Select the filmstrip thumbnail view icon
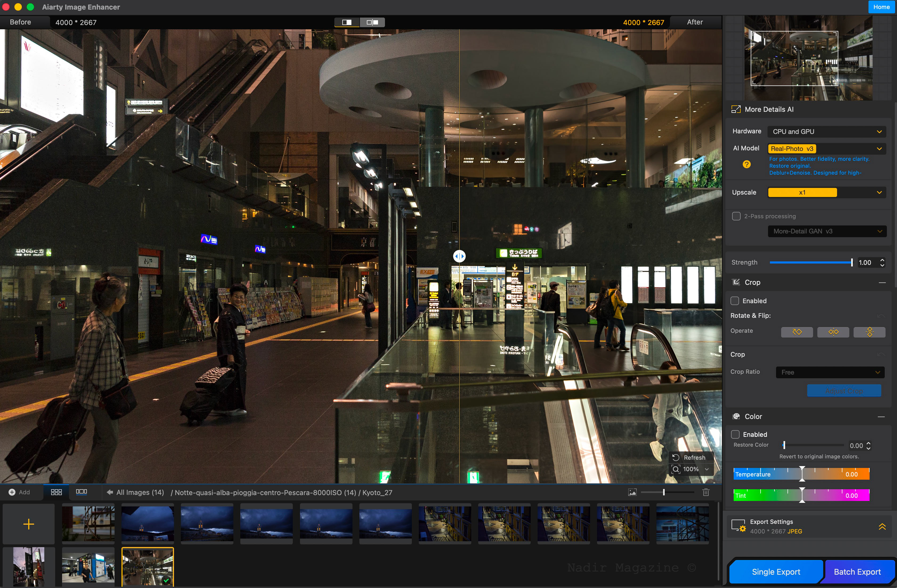 (x=82, y=492)
